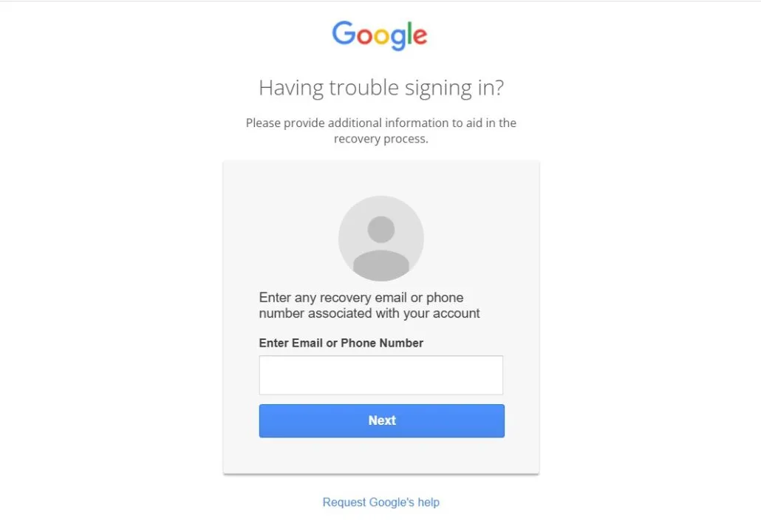The image size is (761, 532).
Task: Click the 'Enter Email or Phone Number' label
Action: [x=341, y=343]
